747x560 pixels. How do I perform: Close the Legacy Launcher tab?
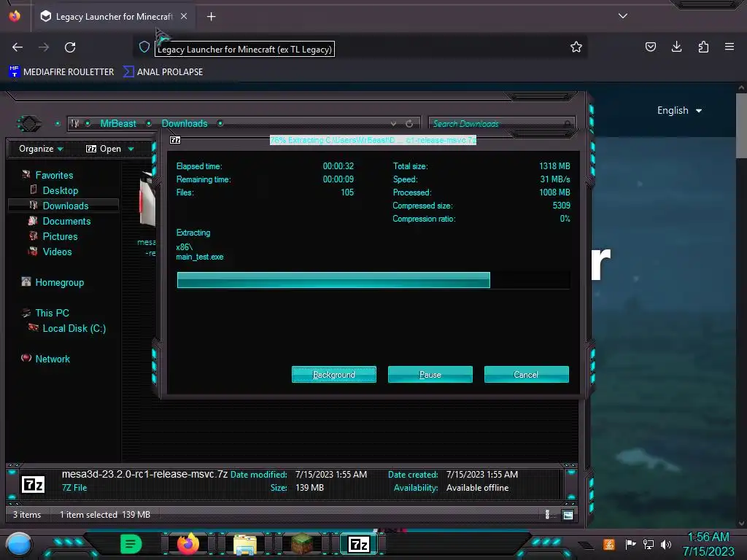[184, 16]
